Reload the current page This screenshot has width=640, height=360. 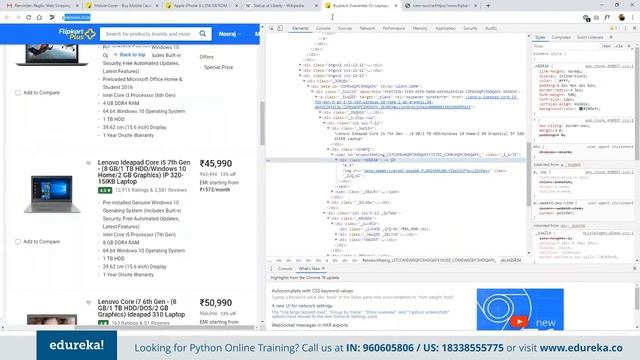29,18
